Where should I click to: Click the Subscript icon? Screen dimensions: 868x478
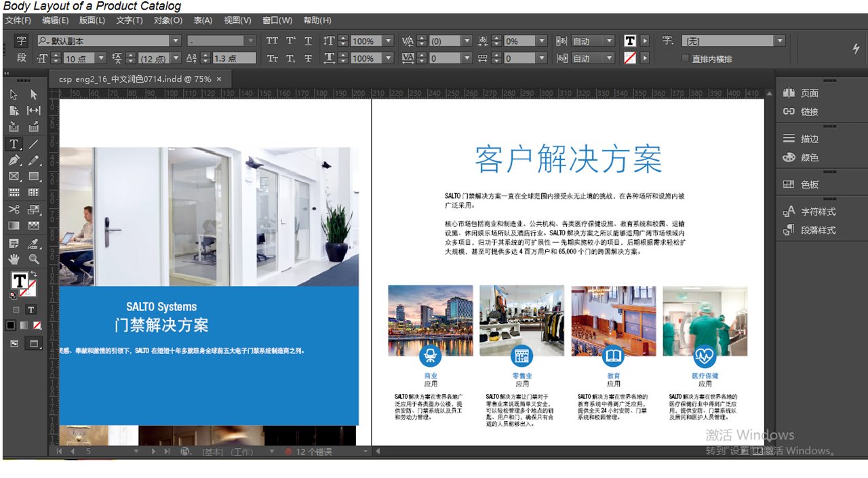tap(290, 58)
